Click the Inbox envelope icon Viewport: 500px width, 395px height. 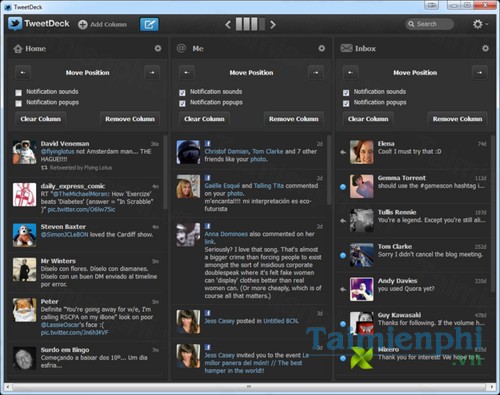click(346, 48)
